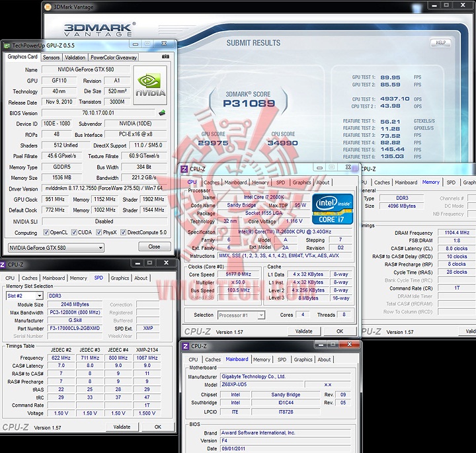The height and width of the screenshot is (453, 476).
Task: Click the Core Speed value 5177.0 MHz
Action: click(x=238, y=274)
